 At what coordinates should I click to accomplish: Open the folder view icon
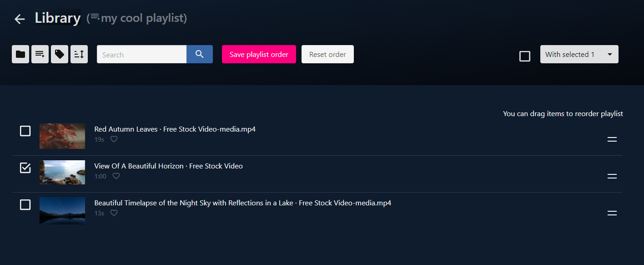20,54
